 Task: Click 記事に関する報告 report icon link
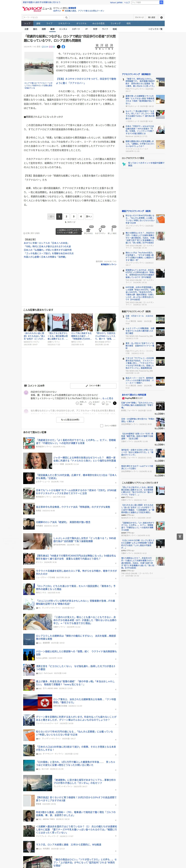click(31, 233)
